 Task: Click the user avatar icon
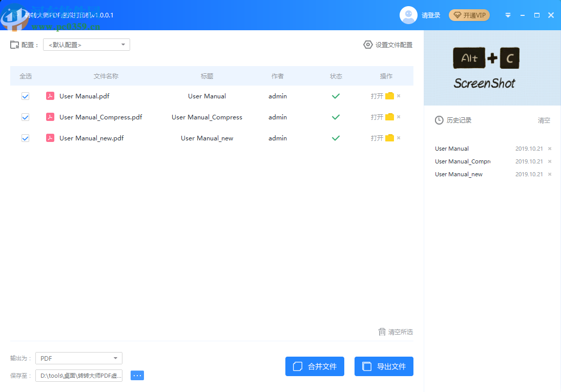click(408, 15)
